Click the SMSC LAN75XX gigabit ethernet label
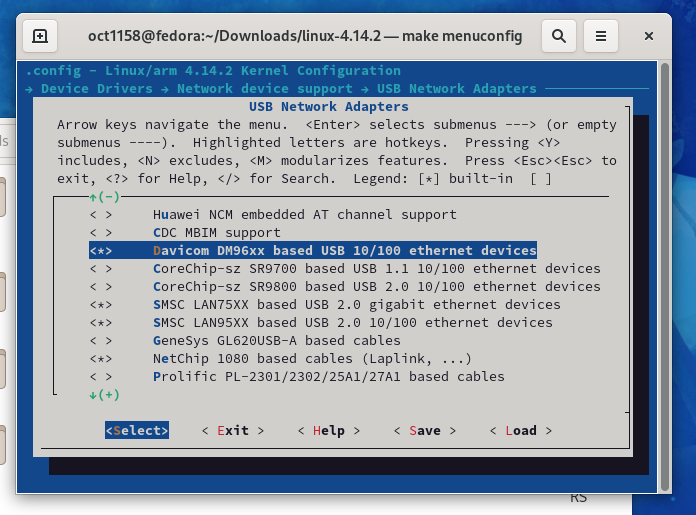 356,305
